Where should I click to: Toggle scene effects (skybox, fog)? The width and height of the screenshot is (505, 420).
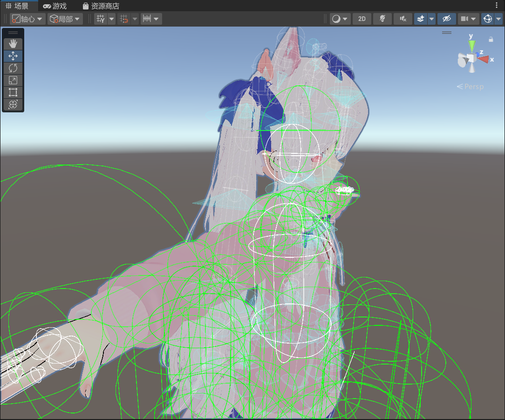click(421, 19)
